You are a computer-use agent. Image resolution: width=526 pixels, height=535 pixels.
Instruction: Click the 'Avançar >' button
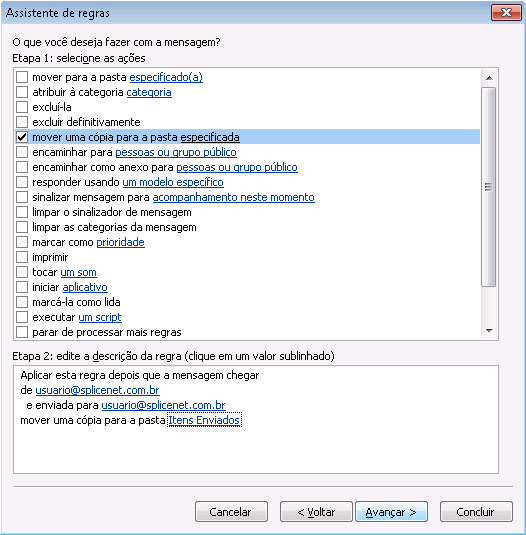tap(391, 512)
